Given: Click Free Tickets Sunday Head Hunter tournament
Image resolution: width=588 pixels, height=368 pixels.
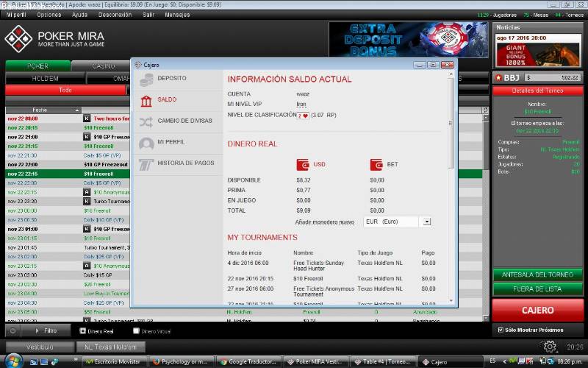Looking at the screenshot, I should 318,266.
